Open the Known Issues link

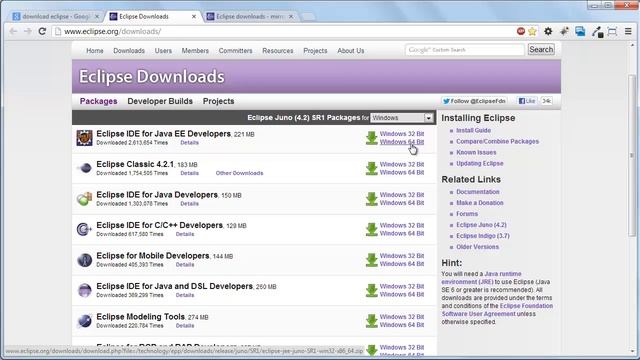[476, 152]
